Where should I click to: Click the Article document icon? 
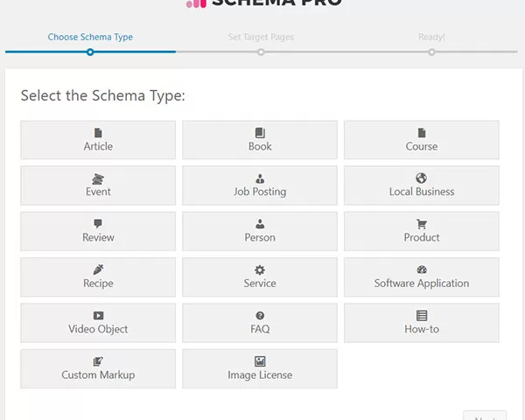click(98, 133)
